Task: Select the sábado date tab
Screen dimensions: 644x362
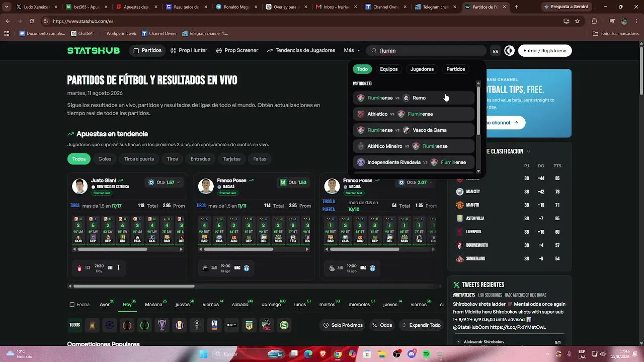Action: pyautogui.click(x=240, y=305)
